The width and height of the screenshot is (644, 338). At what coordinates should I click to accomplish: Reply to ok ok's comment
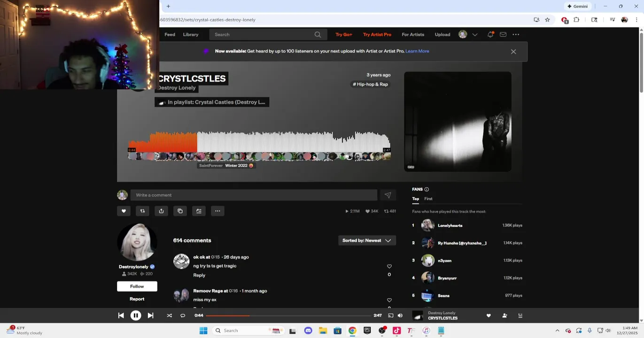[x=199, y=276]
